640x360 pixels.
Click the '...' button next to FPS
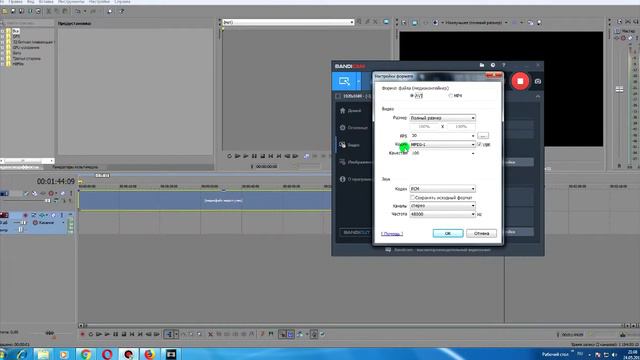[x=483, y=136]
